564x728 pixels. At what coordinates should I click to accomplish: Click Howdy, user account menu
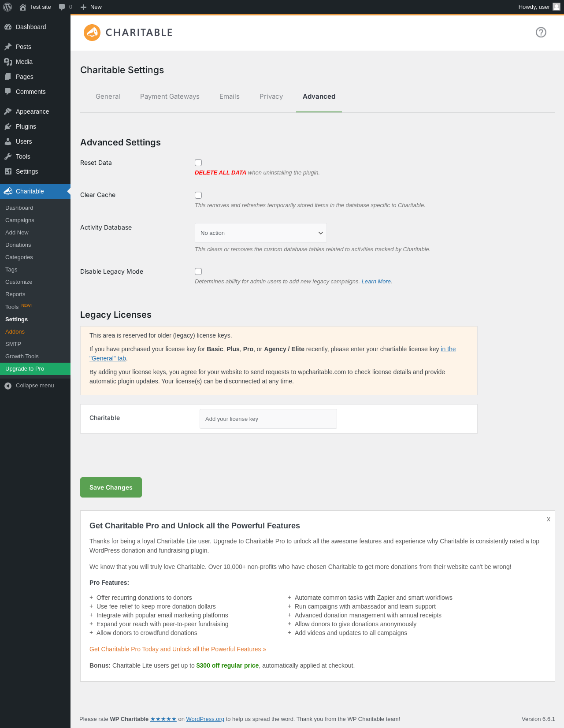539,7
